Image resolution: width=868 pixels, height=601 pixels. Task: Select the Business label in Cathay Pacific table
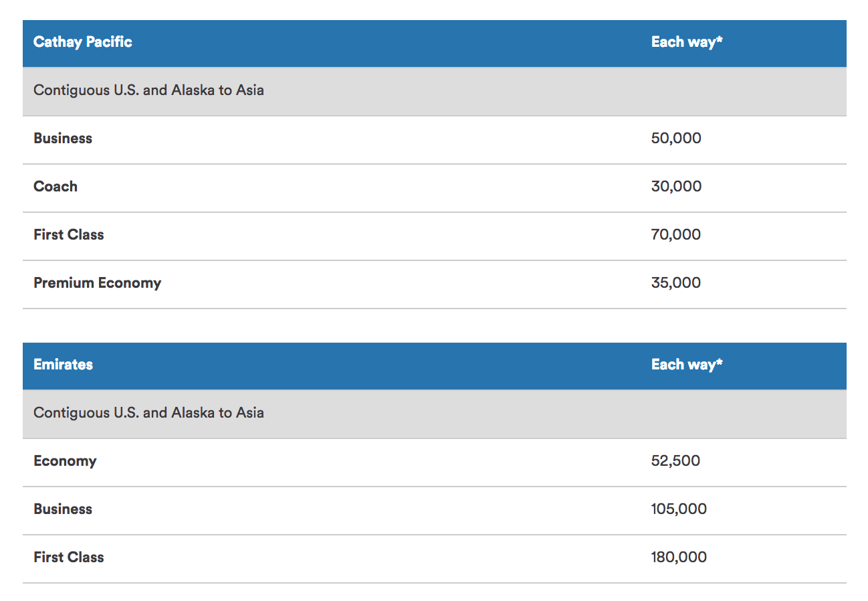63,139
